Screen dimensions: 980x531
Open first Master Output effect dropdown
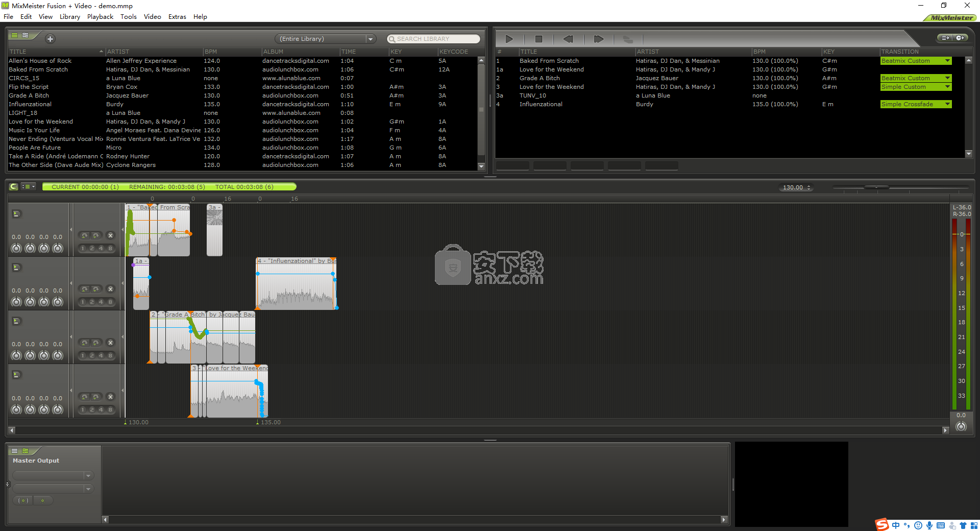tap(53, 476)
